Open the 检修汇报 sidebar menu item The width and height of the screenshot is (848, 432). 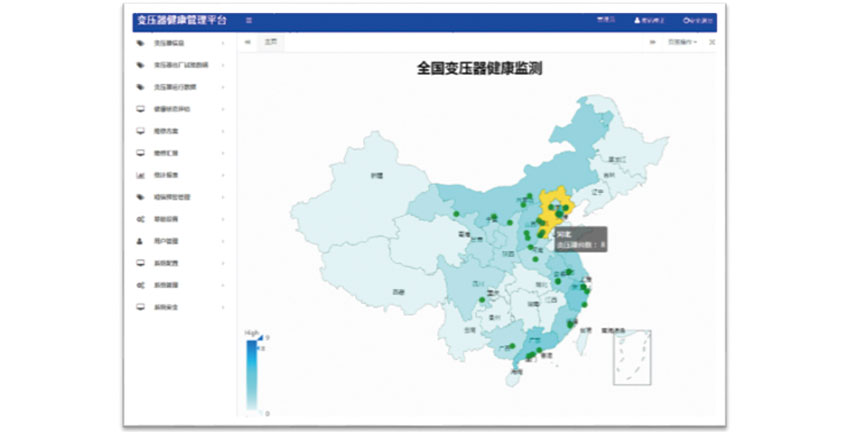pyautogui.click(x=165, y=153)
